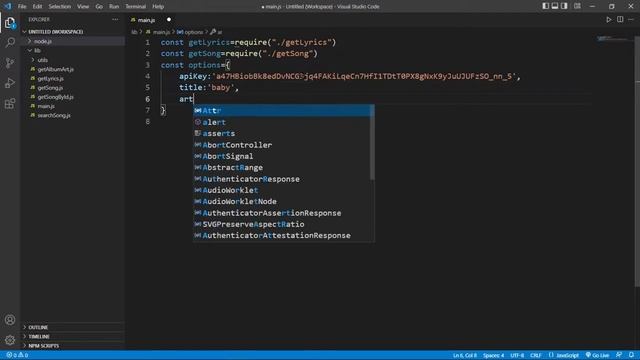Open Explorer Views and More Actions ellipsis

115,20
